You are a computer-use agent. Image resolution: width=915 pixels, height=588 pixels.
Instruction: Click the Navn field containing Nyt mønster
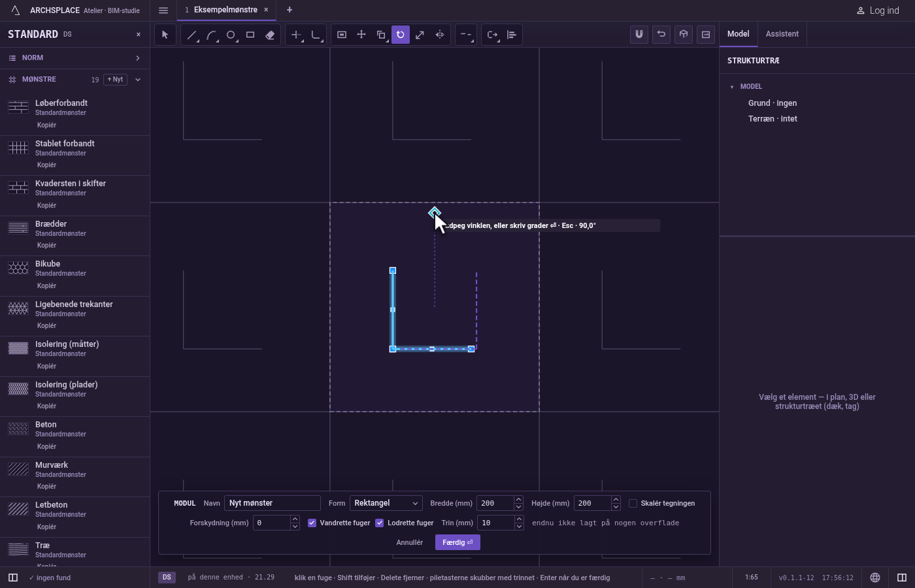(x=273, y=503)
